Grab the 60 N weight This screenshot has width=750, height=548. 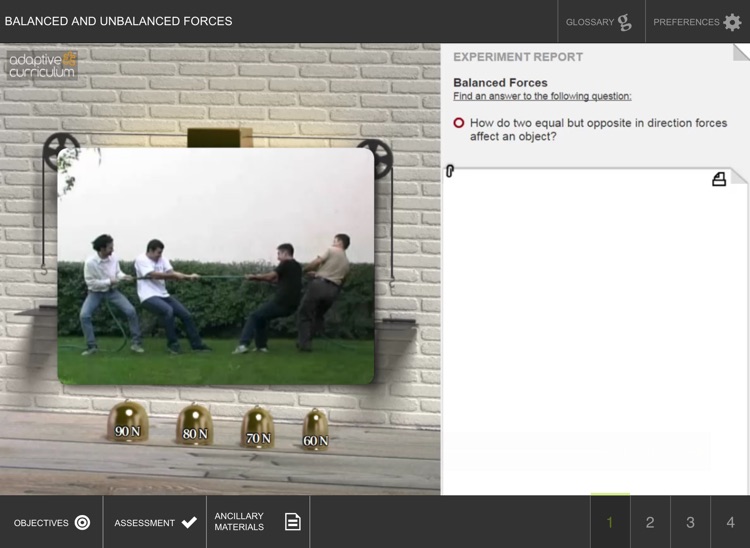[x=315, y=429]
